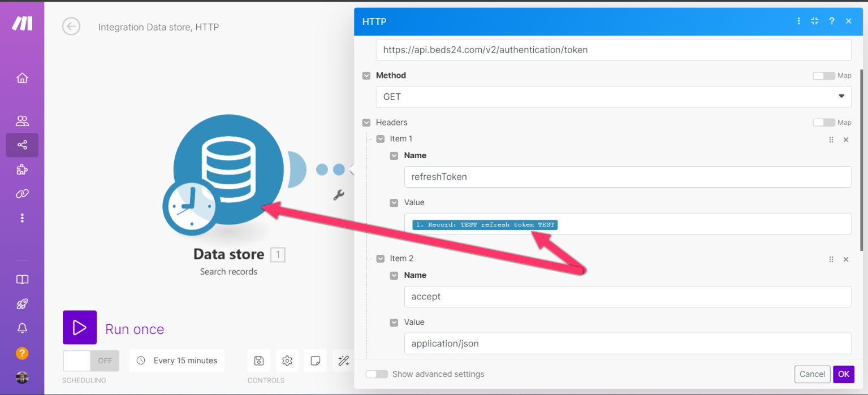Edit the refreshToken name field
Image resolution: width=868 pixels, height=395 pixels.
coord(628,177)
